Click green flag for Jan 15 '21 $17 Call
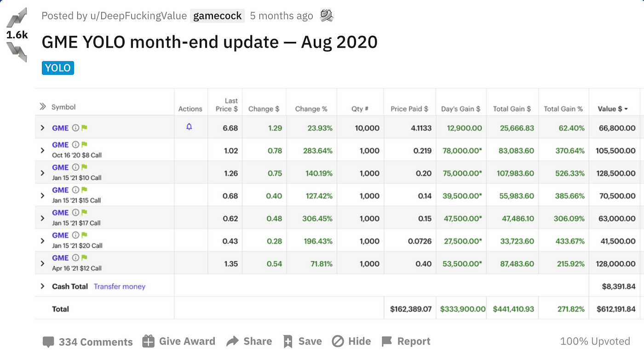 pyautogui.click(x=84, y=212)
